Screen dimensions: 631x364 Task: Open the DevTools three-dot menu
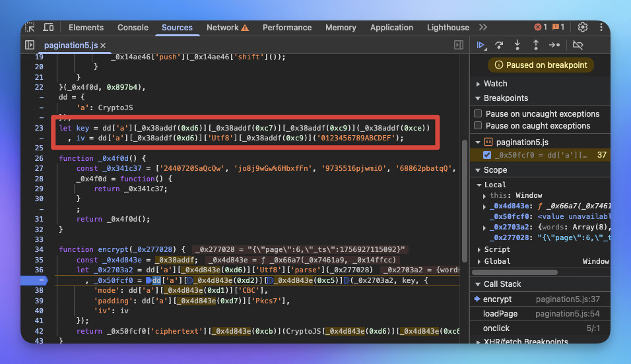tap(601, 27)
